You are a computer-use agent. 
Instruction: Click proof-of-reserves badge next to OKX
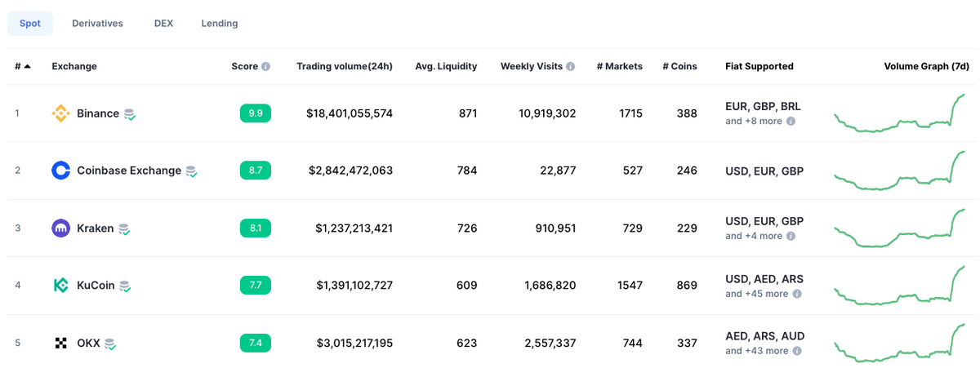(x=110, y=345)
